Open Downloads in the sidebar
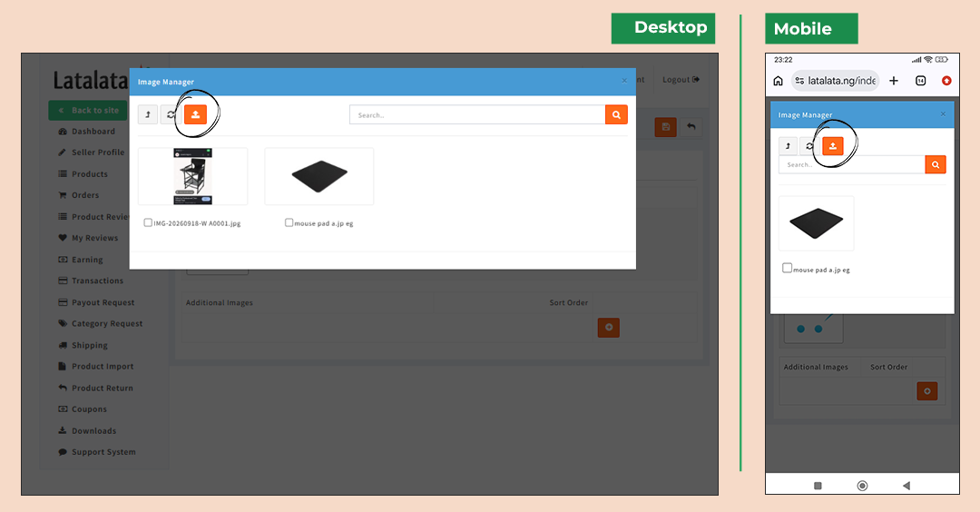This screenshot has height=512, width=980. tap(93, 431)
